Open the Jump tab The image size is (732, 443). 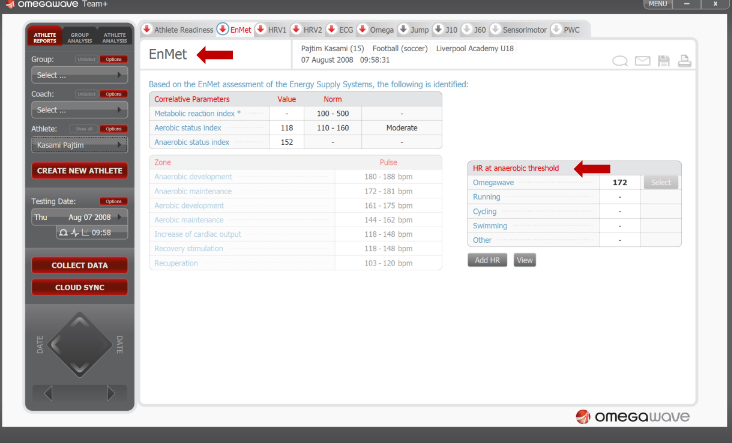pos(420,30)
